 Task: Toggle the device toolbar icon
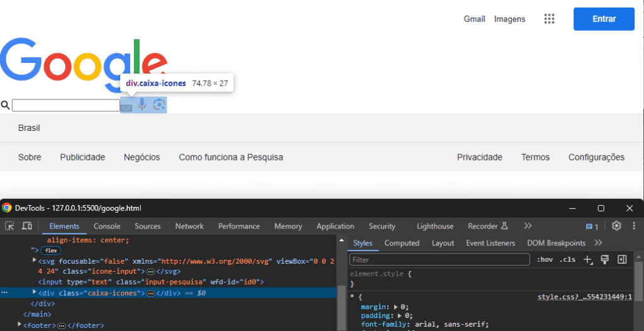27,226
